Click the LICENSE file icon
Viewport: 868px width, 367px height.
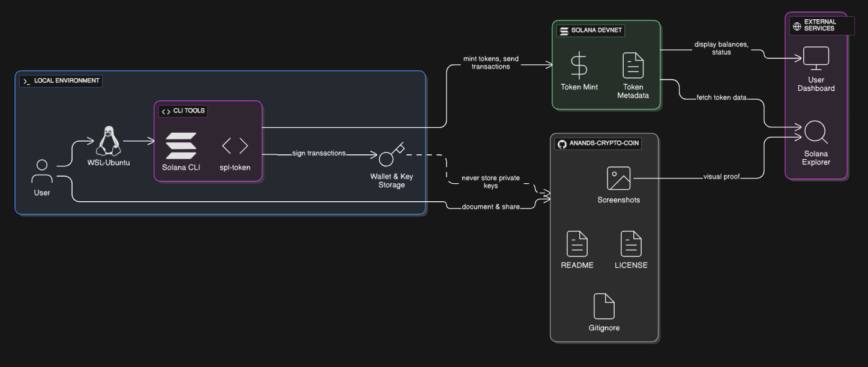pyautogui.click(x=631, y=244)
